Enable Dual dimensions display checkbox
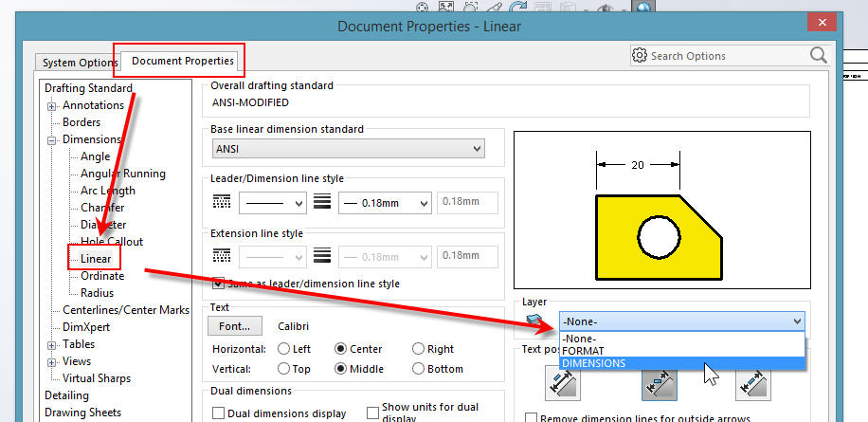 click(219, 413)
